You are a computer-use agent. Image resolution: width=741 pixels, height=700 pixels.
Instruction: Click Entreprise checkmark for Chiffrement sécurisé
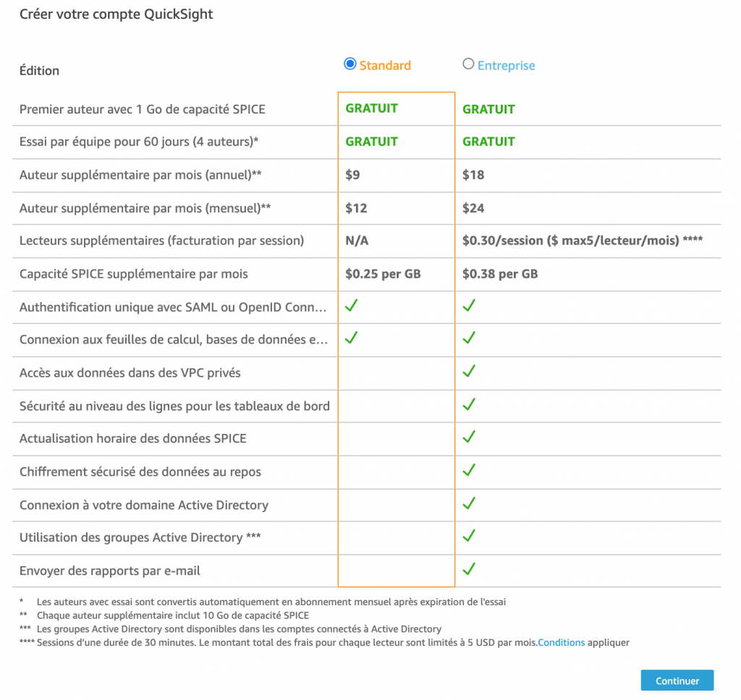click(469, 470)
